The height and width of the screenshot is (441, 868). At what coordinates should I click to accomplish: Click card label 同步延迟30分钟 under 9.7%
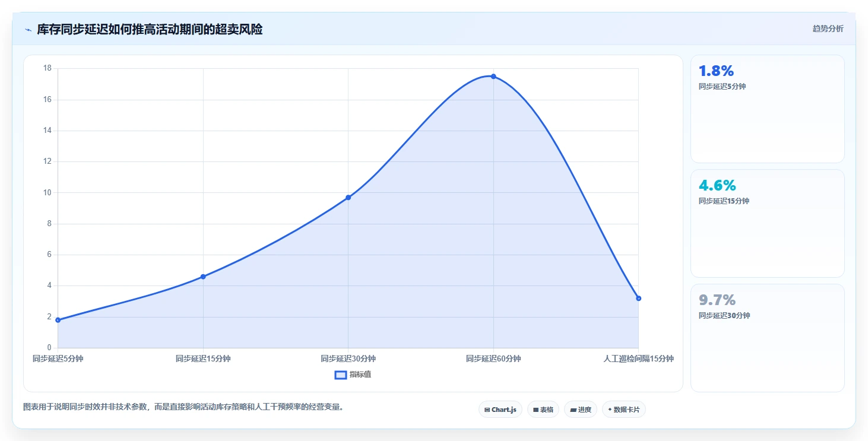[x=724, y=316]
